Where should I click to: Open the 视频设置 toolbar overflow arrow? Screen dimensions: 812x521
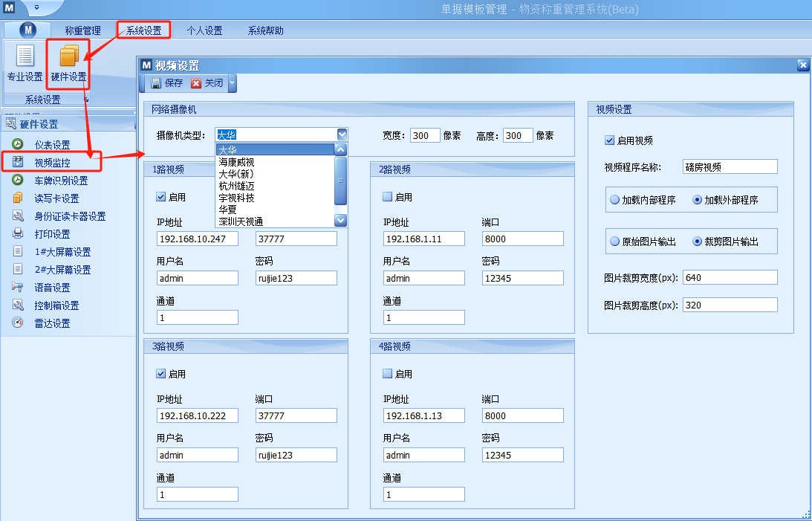[232, 82]
